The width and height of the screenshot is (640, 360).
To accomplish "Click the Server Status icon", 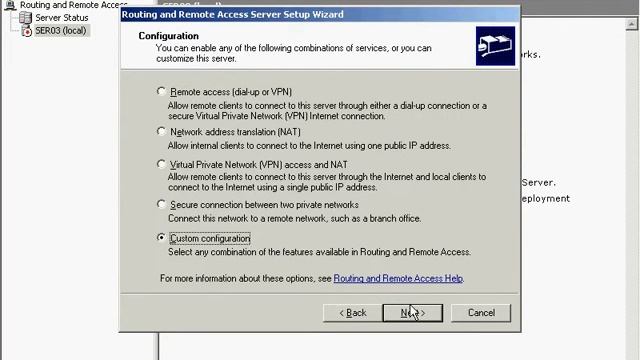I will [x=25, y=18].
